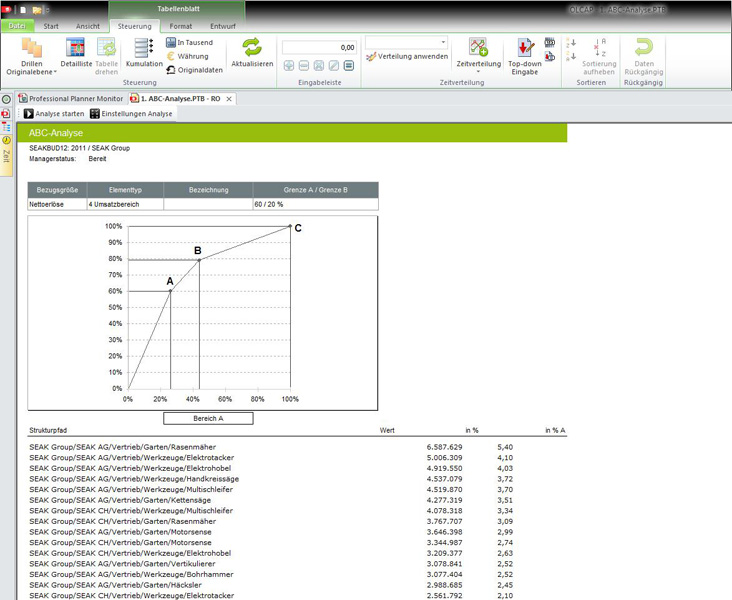The image size is (732, 600).
Task: Click the Bereich A legend box
Action: pyautogui.click(x=208, y=418)
